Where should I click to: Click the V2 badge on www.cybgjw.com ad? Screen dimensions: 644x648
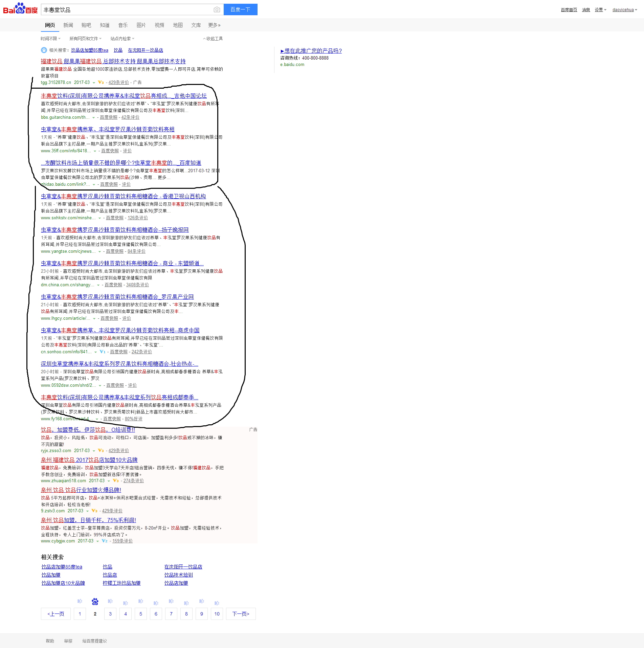coord(105,541)
